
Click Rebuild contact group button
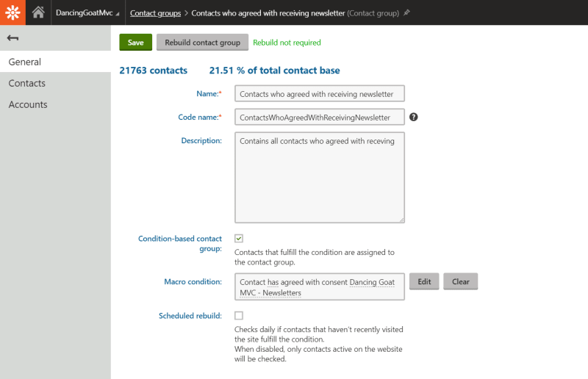tap(203, 43)
